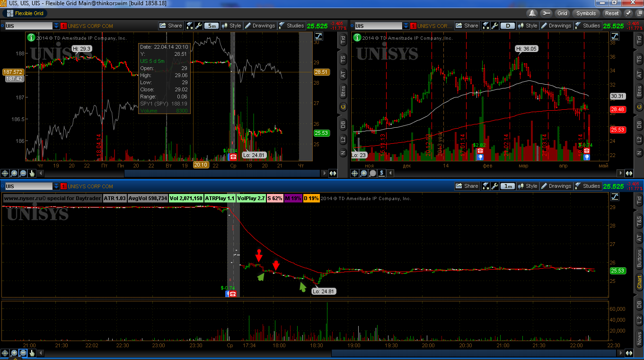
Task: Click ATR 1.03 label on 1m chart
Action: [115, 198]
